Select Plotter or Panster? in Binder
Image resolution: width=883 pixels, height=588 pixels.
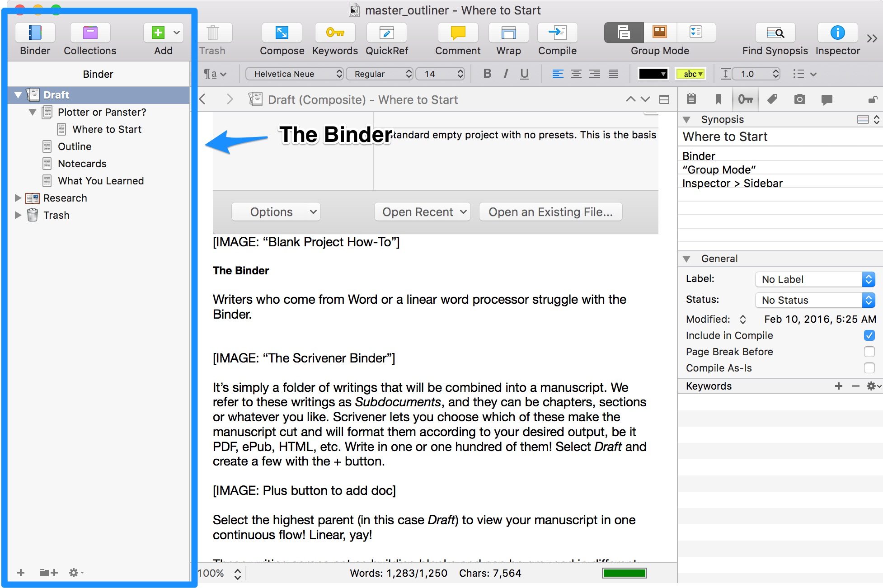coord(102,112)
